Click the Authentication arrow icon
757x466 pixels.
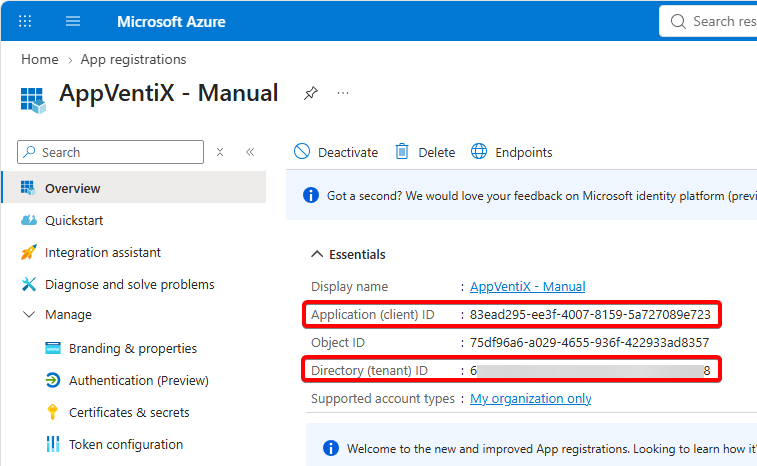pos(53,380)
